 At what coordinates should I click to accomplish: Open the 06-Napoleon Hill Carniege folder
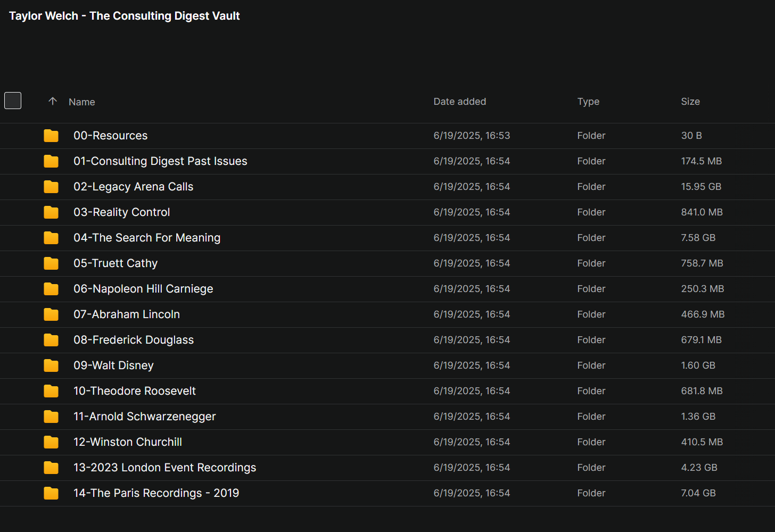point(143,289)
